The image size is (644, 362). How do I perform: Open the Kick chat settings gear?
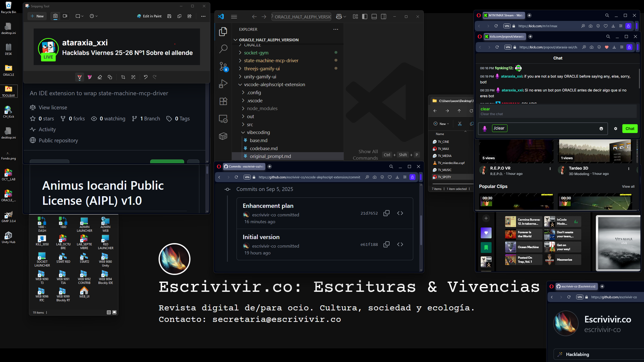pyautogui.click(x=616, y=129)
